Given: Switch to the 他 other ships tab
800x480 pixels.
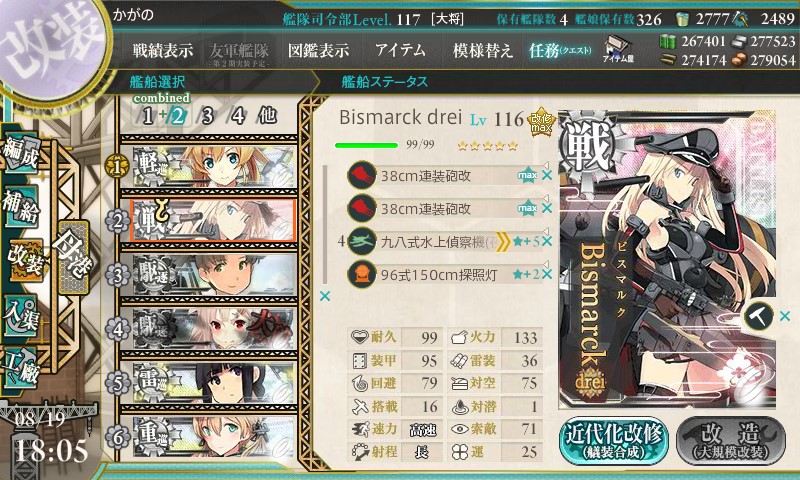Looking at the screenshot, I should (x=268, y=116).
